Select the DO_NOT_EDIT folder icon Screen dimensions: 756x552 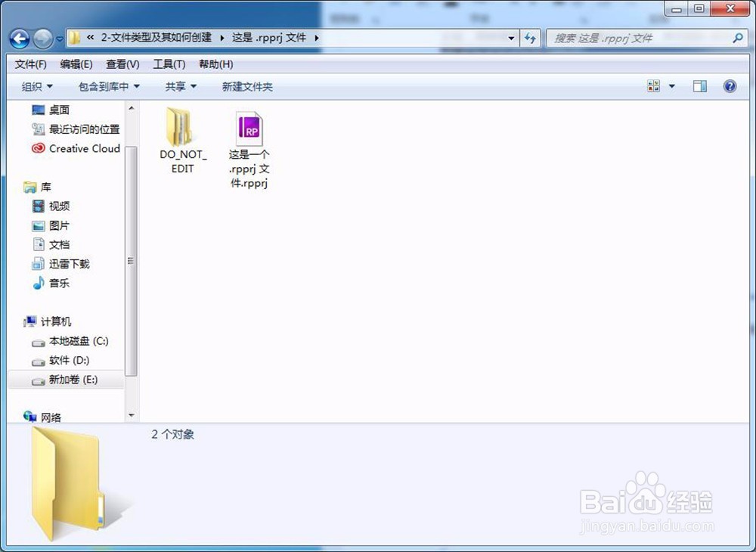tap(179, 126)
